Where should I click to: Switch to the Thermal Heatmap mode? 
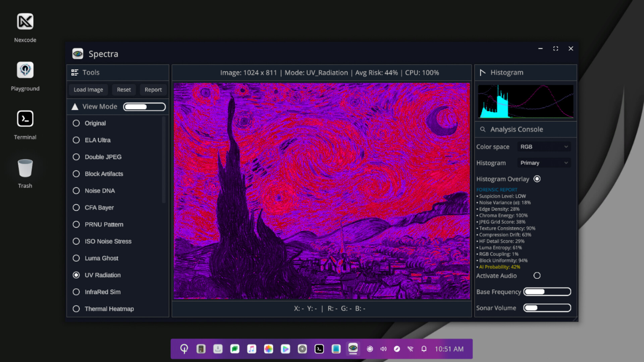(x=76, y=309)
